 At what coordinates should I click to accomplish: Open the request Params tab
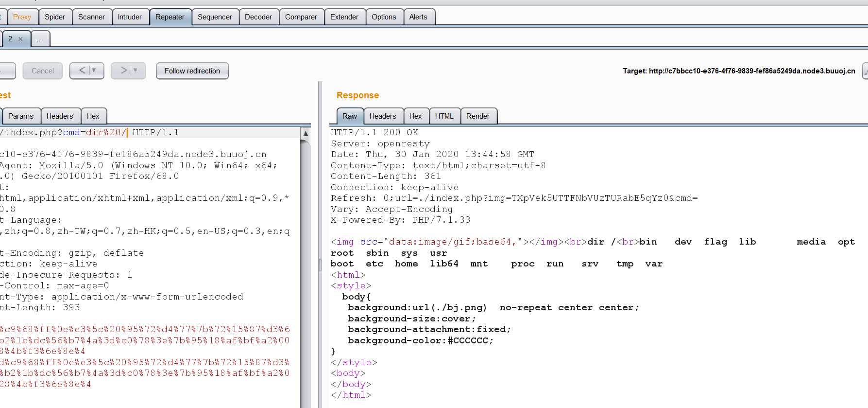tap(21, 116)
